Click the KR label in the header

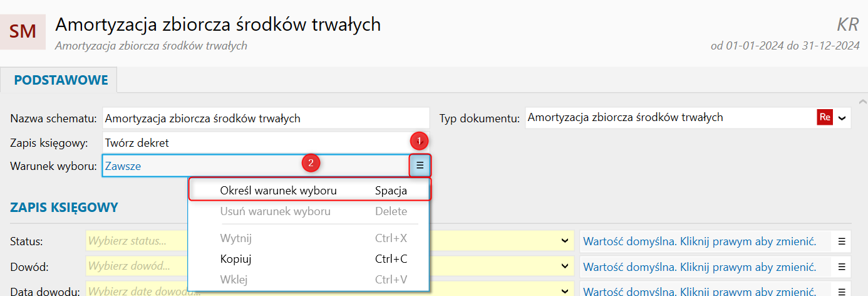pyautogui.click(x=848, y=24)
